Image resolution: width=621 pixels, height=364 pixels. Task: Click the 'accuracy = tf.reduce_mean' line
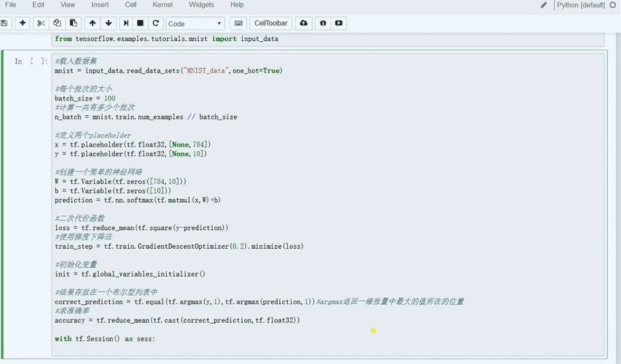pyautogui.click(x=177, y=320)
